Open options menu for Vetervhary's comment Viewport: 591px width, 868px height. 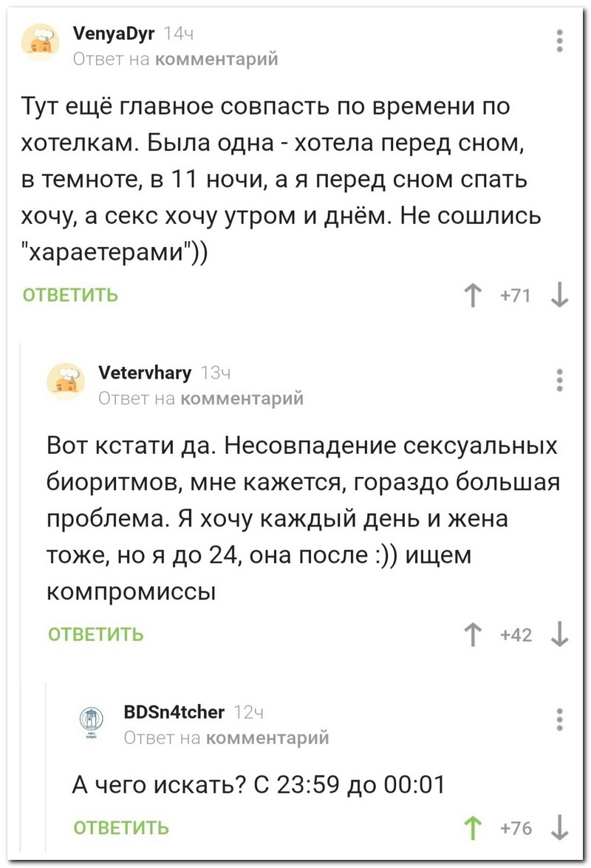(x=560, y=381)
